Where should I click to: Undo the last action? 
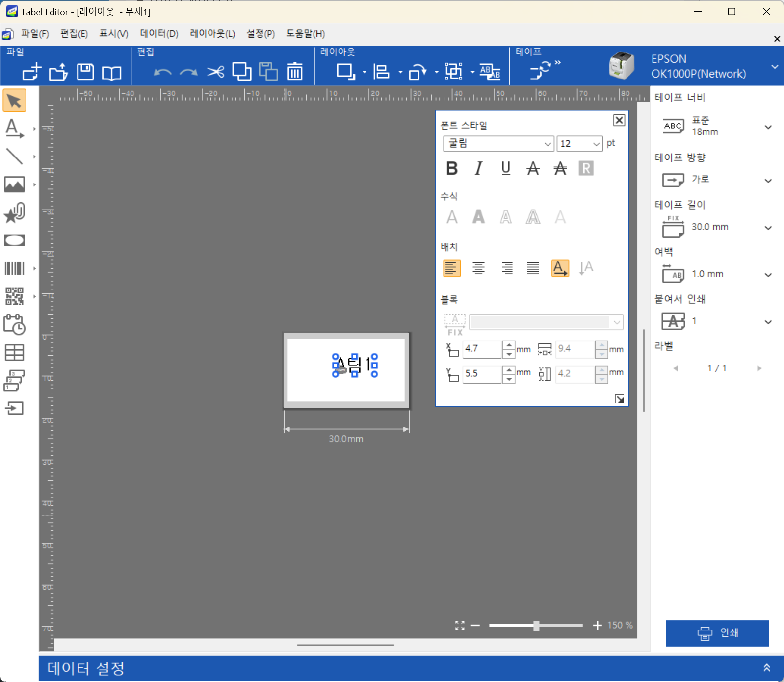click(x=162, y=73)
